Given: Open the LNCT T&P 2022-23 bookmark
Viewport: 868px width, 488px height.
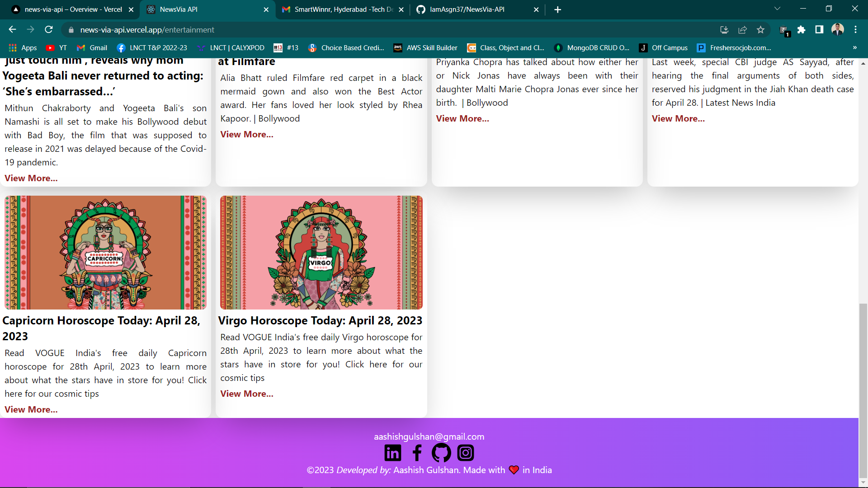Looking at the screenshot, I should 152,48.
